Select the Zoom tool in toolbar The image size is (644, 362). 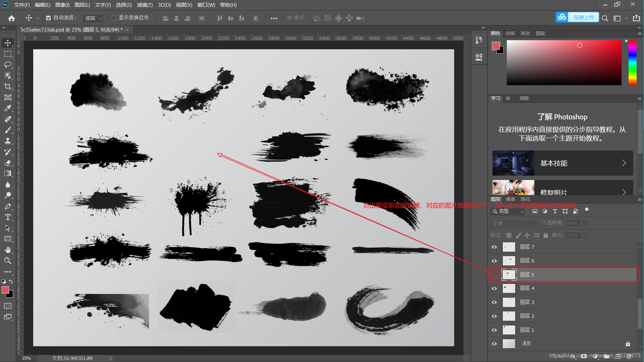(x=8, y=261)
